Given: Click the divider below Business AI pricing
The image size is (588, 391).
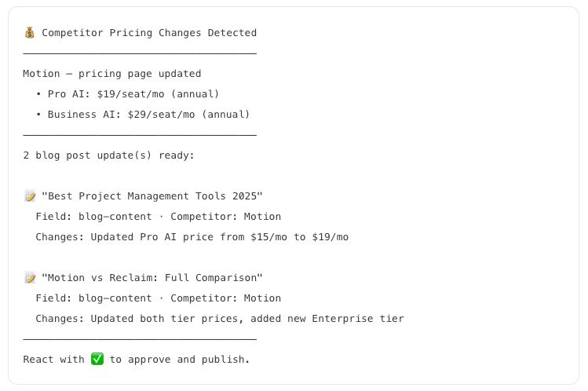Looking at the screenshot, I should click(x=140, y=135).
